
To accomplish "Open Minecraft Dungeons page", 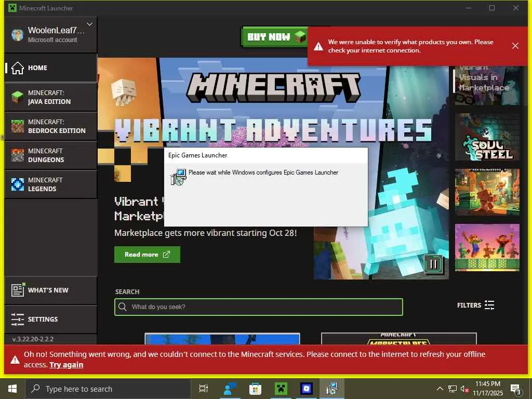I will 51,155.
